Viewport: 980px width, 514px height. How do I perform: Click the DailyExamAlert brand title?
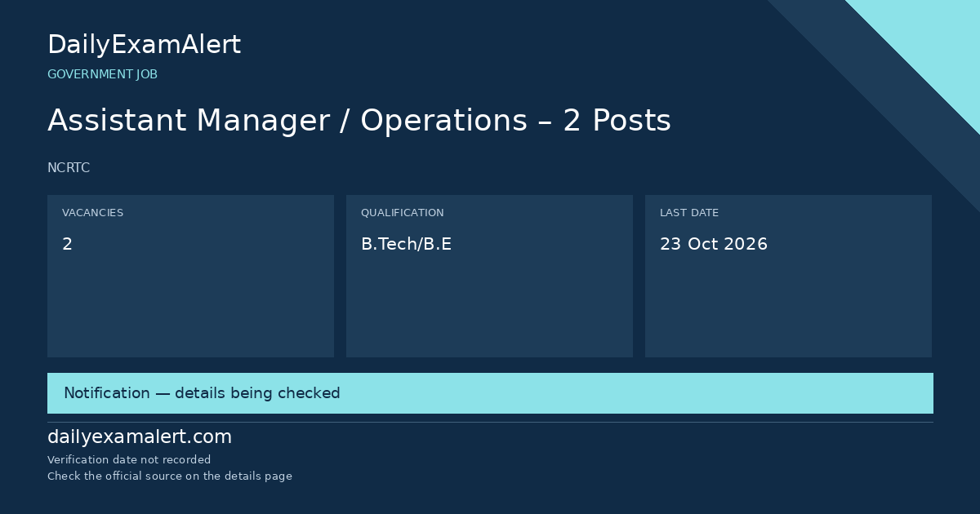point(144,45)
